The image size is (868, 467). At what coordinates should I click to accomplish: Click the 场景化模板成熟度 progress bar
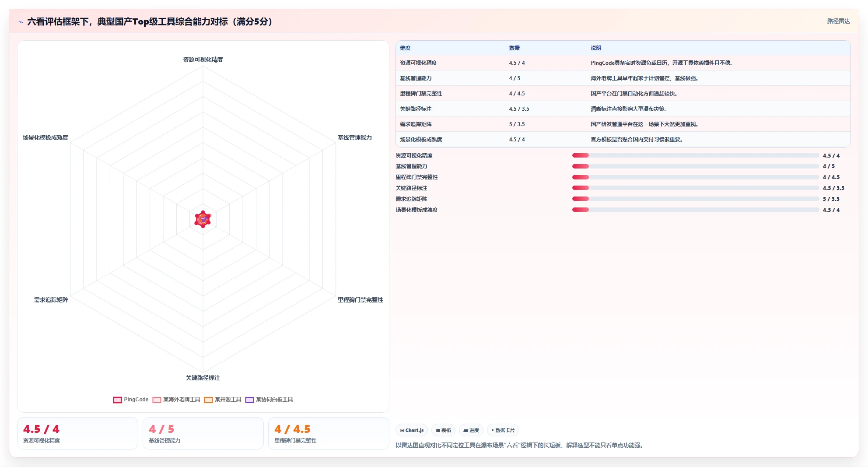tap(696, 210)
